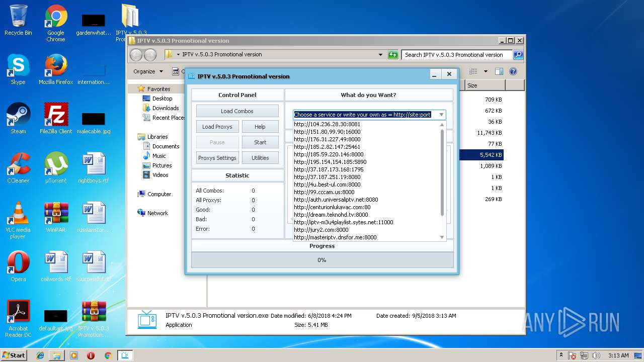This screenshot has width=644, height=362.
Task: Open Opera browser shortcut
Action: tap(18, 266)
